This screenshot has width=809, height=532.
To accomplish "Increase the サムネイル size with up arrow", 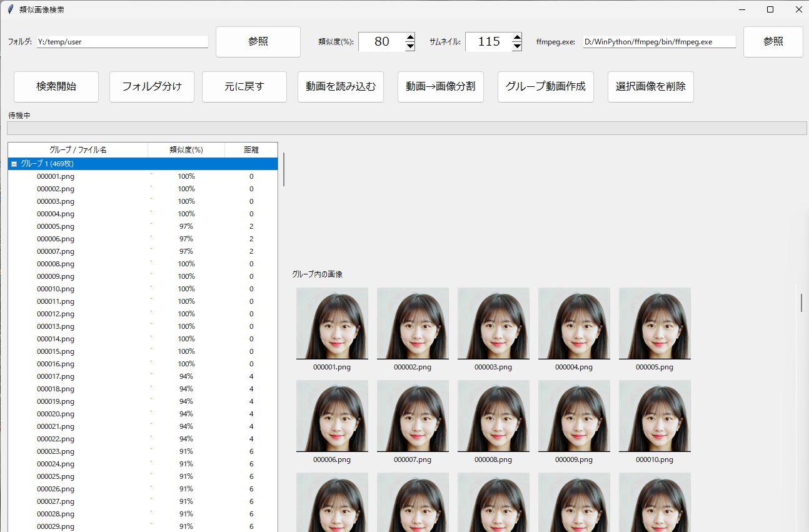I will click(517, 38).
